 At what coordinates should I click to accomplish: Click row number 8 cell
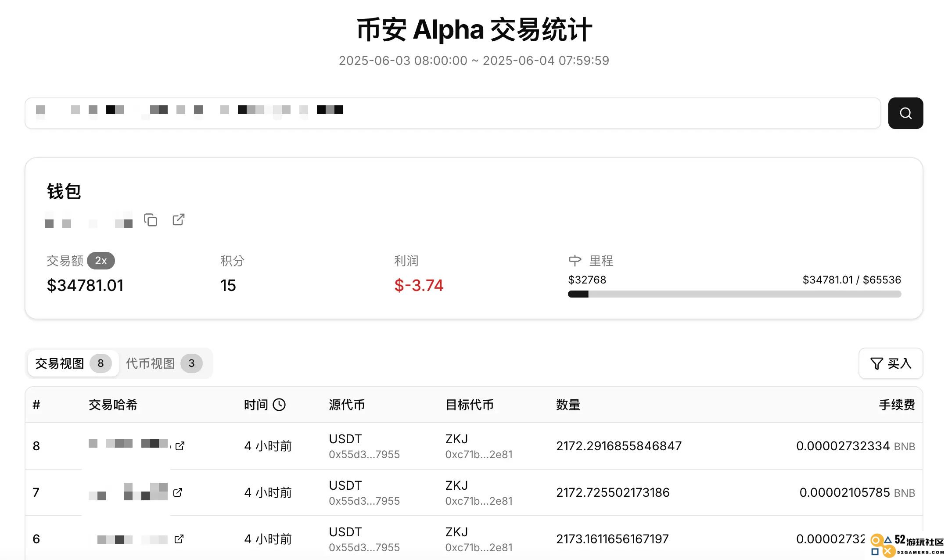pyautogui.click(x=36, y=446)
